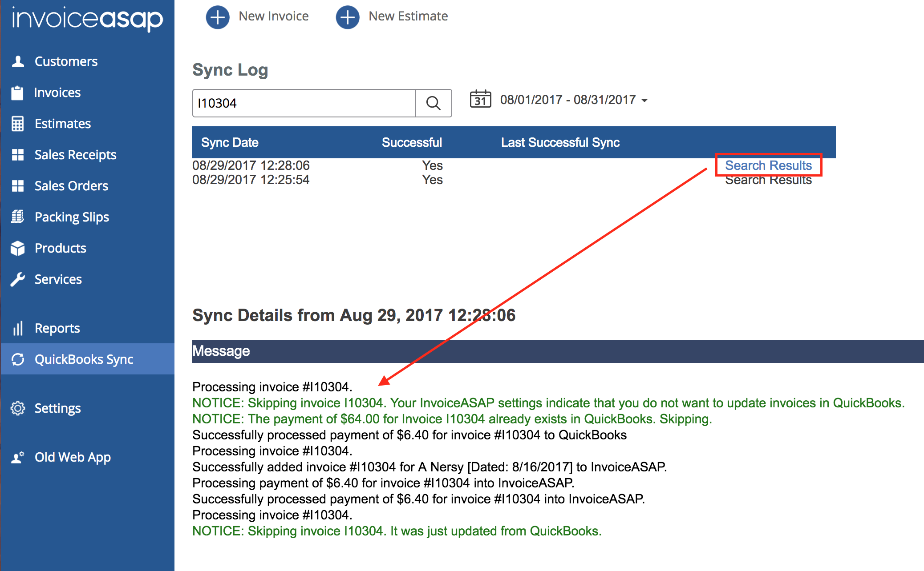This screenshot has width=924, height=571.
Task: Go to Sales Receipts in sidebar
Action: [75, 155]
